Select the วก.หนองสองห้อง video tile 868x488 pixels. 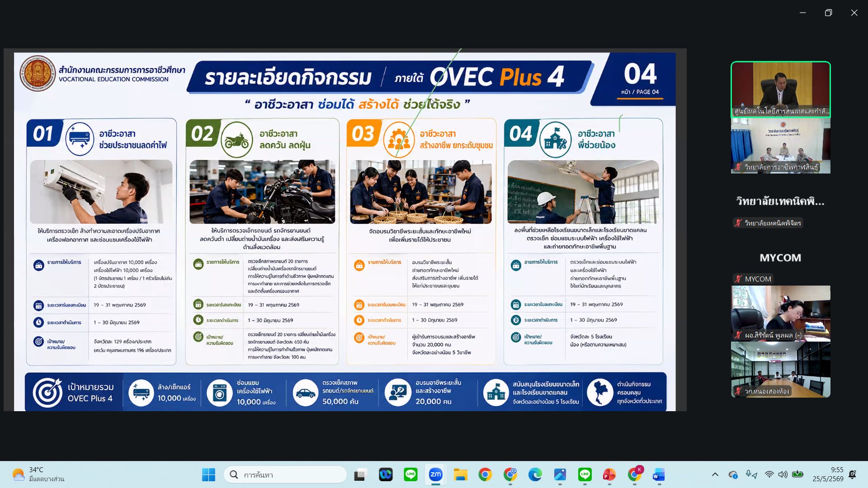click(x=781, y=370)
